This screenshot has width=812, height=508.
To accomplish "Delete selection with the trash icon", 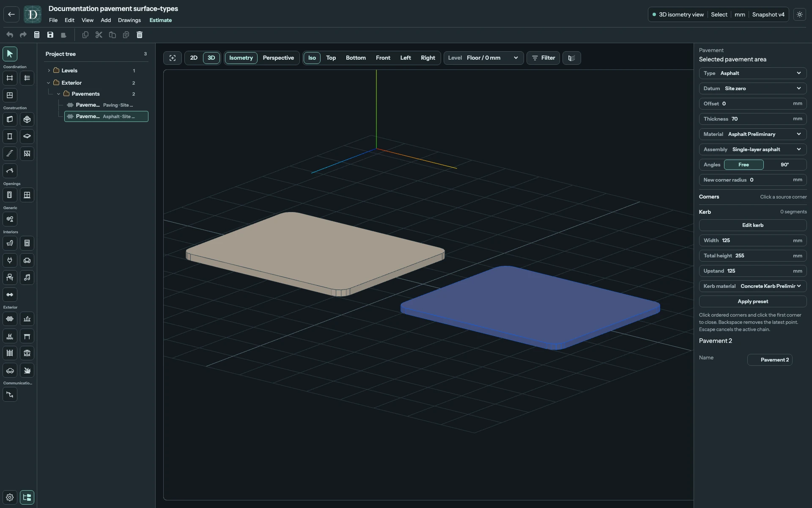I will [x=140, y=35].
